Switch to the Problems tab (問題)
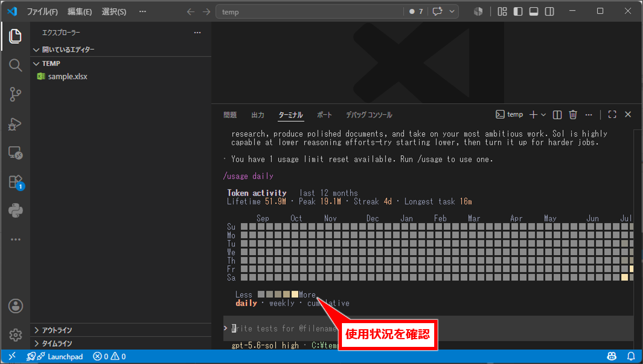The image size is (643, 364). coord(230,115)
